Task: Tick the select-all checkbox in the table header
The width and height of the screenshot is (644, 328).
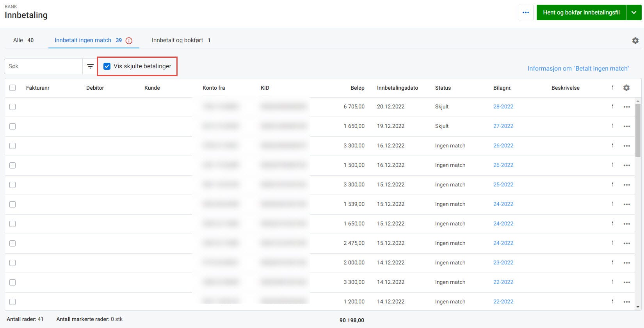Action: [12, 88]
